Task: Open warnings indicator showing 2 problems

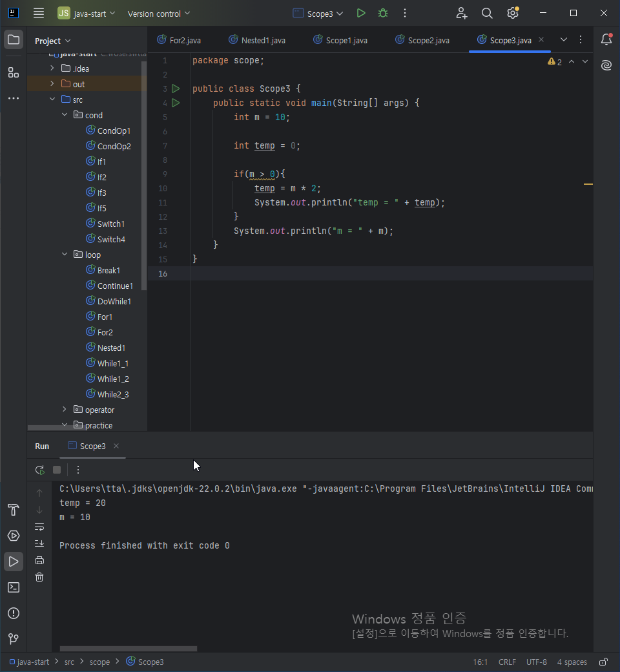Action: pyautogui.click(x=554, y=62)
